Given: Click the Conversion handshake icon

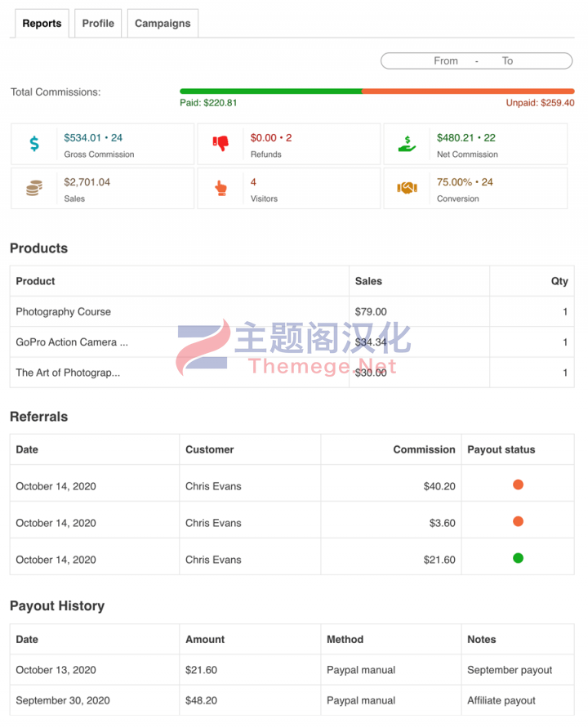Looking at the screenshot, I should coord(407,188).
